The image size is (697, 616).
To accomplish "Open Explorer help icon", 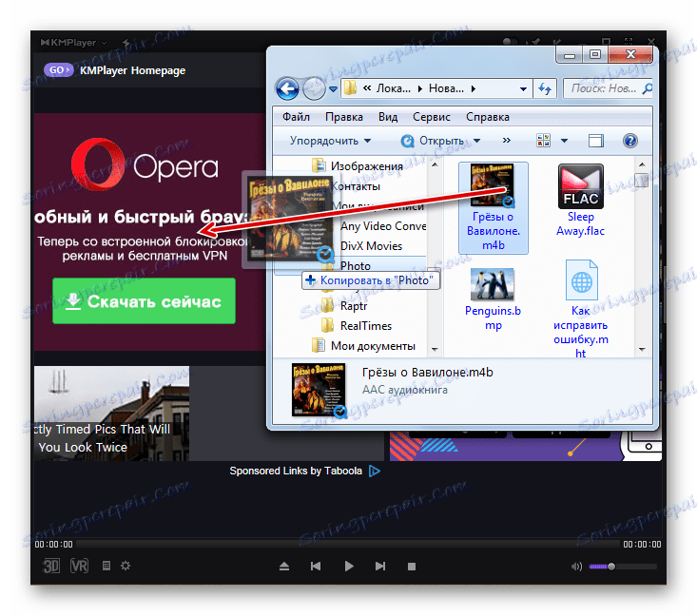I will 629,141.
